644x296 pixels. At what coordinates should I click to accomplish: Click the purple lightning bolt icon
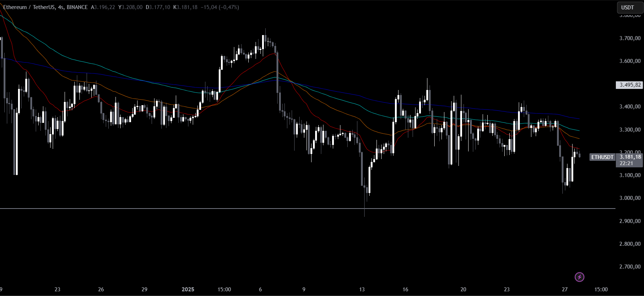pos(579,277)
